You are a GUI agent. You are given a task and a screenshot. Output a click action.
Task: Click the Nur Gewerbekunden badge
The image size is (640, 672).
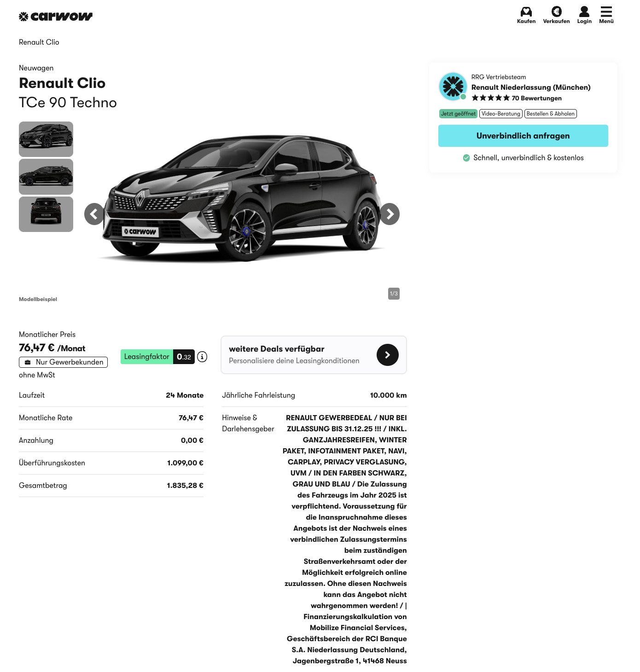point(64,362)
